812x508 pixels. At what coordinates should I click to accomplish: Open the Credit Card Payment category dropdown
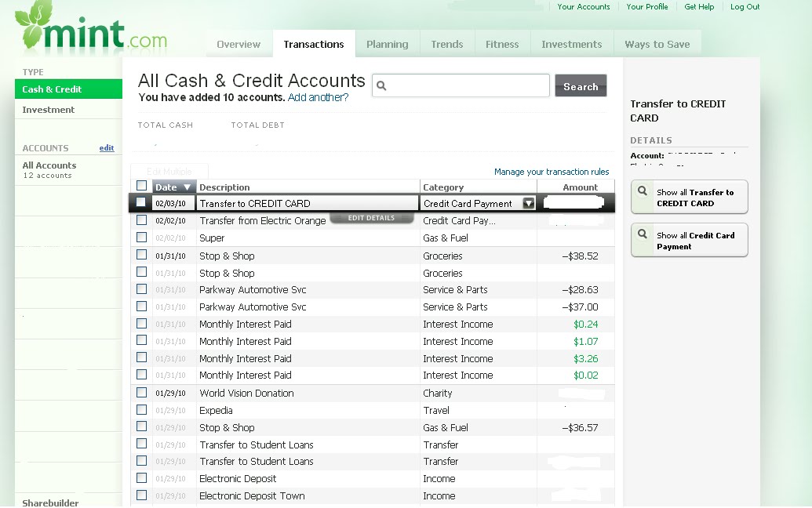(528, 203)
